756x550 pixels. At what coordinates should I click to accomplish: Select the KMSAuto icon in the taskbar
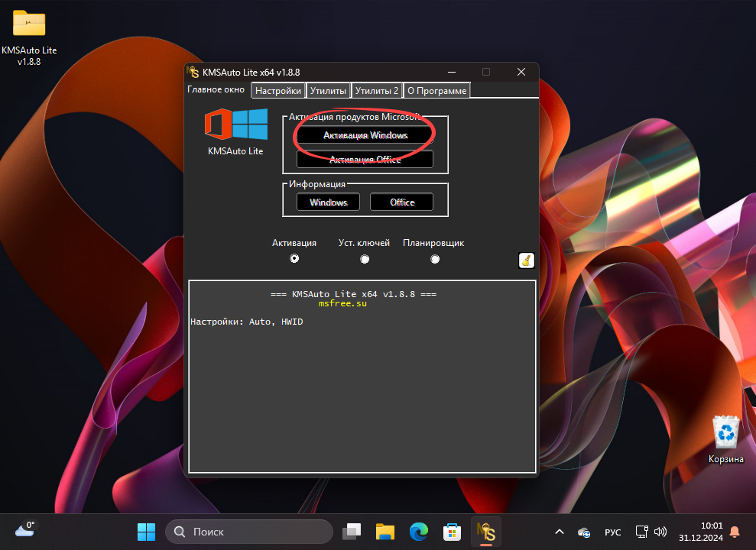[x=487, y=531]
